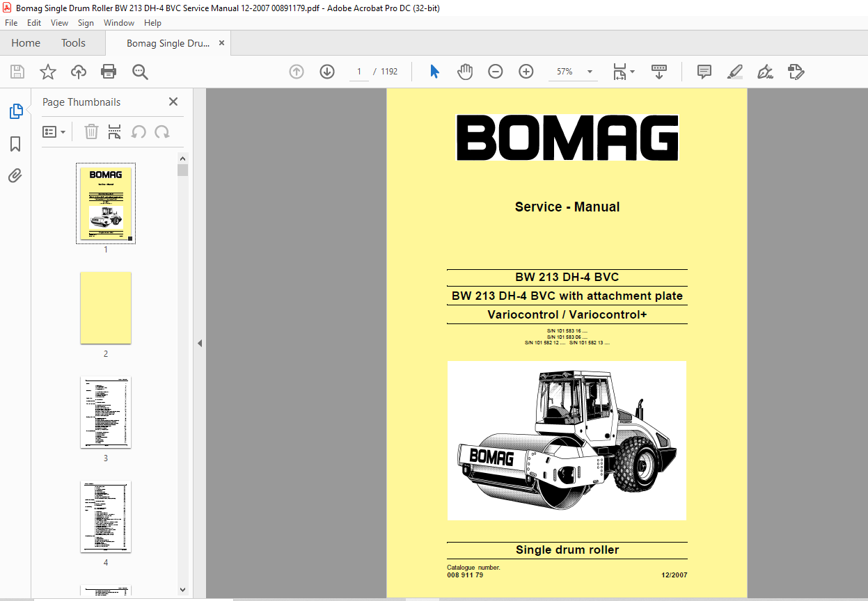
Task: Choose the Selection arrow tool
Action: (x=435, y=72)
